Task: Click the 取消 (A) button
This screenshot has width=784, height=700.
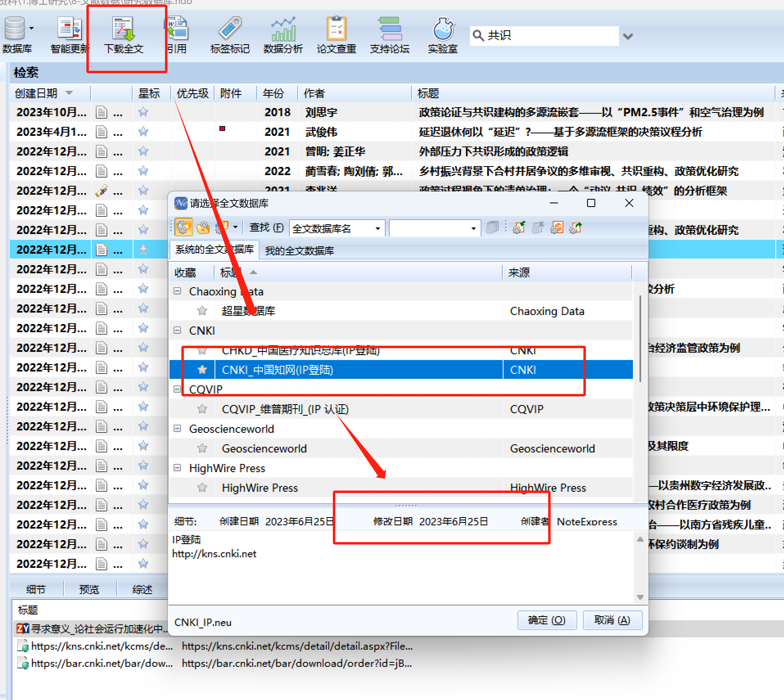Action: pyautogui.click(x=612, y=620)
